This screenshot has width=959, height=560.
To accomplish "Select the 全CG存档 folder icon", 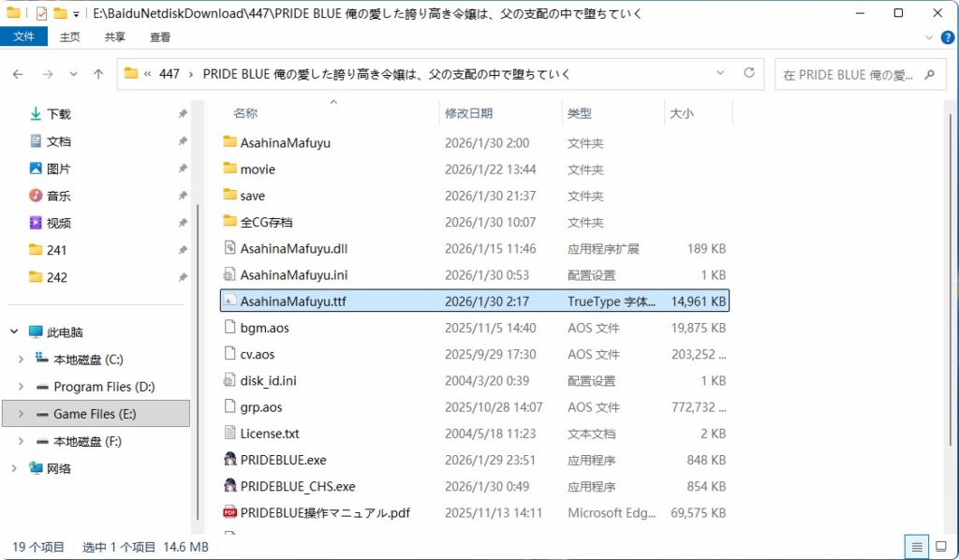I will tap(230, 221).
